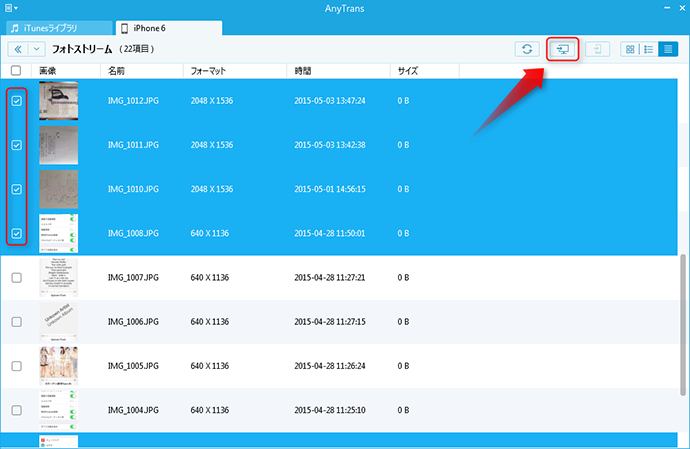
Task: Select the compact rows view icon
Action: pos(668,49)
